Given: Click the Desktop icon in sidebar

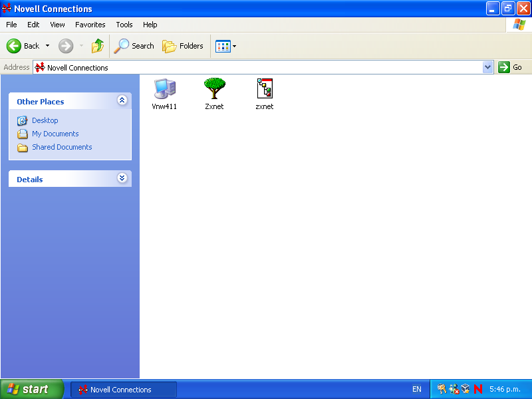Looking at the screenshot, I should click(x=23, y=120).
